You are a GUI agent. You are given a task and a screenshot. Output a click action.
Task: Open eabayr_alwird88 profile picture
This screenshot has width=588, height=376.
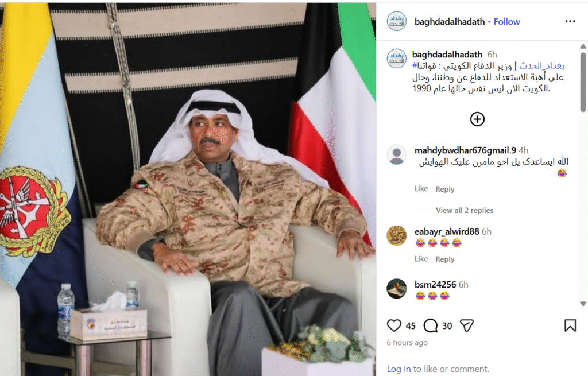[x=396, y=236]
